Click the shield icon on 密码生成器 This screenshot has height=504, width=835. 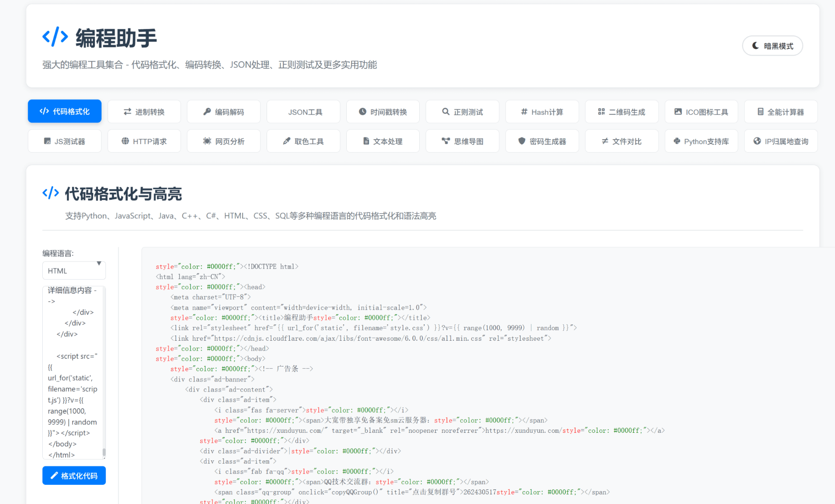522,141
